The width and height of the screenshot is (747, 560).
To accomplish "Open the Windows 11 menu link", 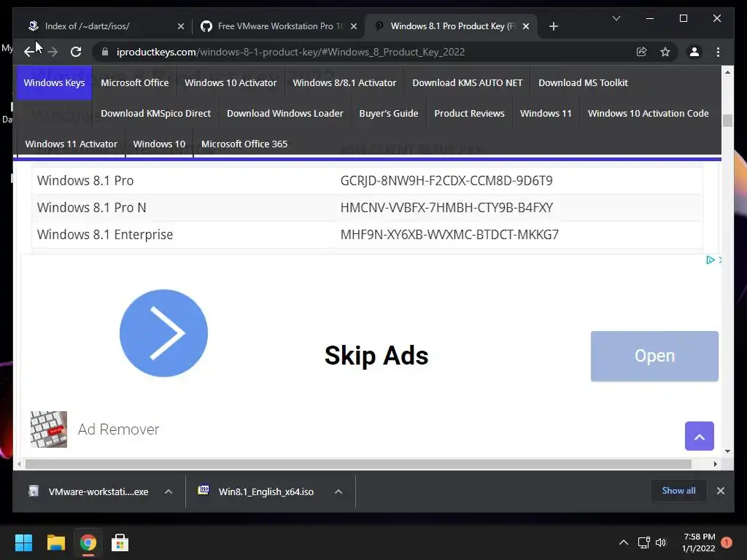I will tap(546, 113).
